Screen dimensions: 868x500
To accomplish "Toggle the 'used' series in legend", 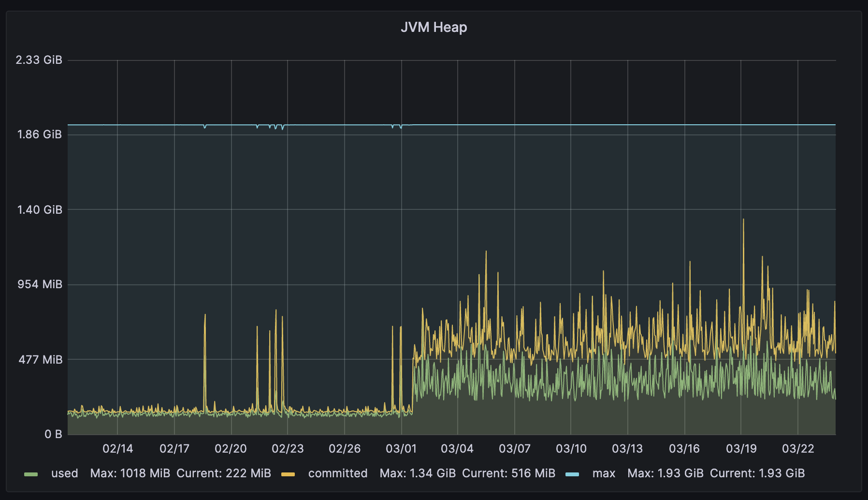I will tap(64, 473).
